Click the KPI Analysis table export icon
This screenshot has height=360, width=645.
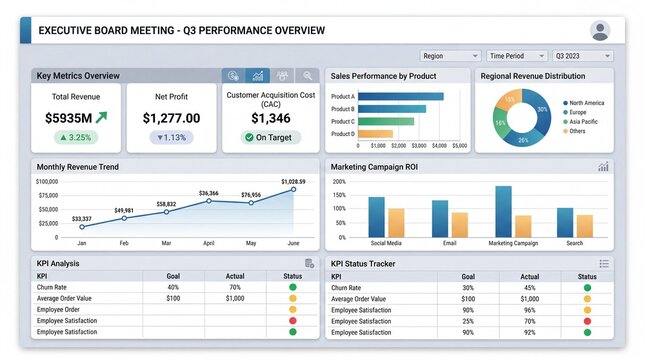[309, 263]
